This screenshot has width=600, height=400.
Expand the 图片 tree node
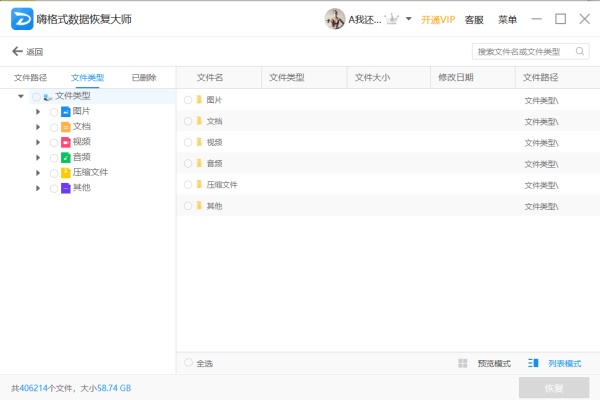(x=38, y=112)
